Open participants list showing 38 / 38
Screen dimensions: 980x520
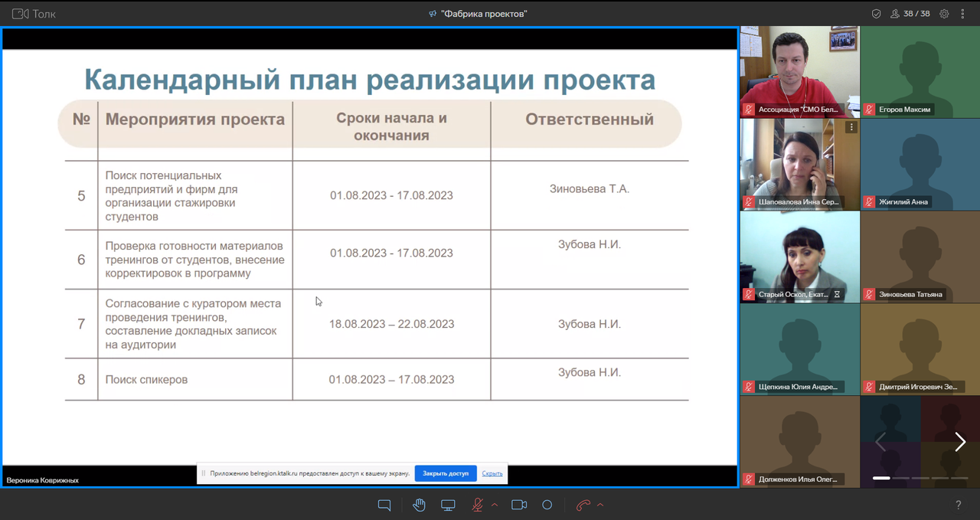[910, 14]
